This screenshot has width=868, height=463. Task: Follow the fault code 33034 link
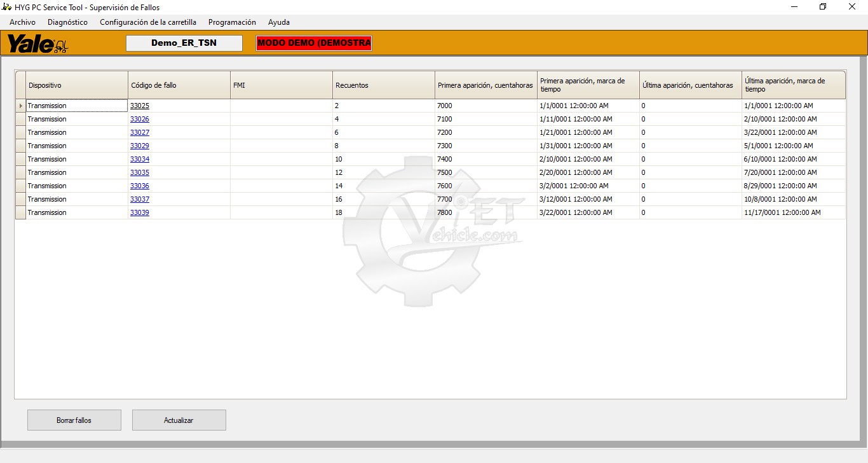tap(140, 160)
